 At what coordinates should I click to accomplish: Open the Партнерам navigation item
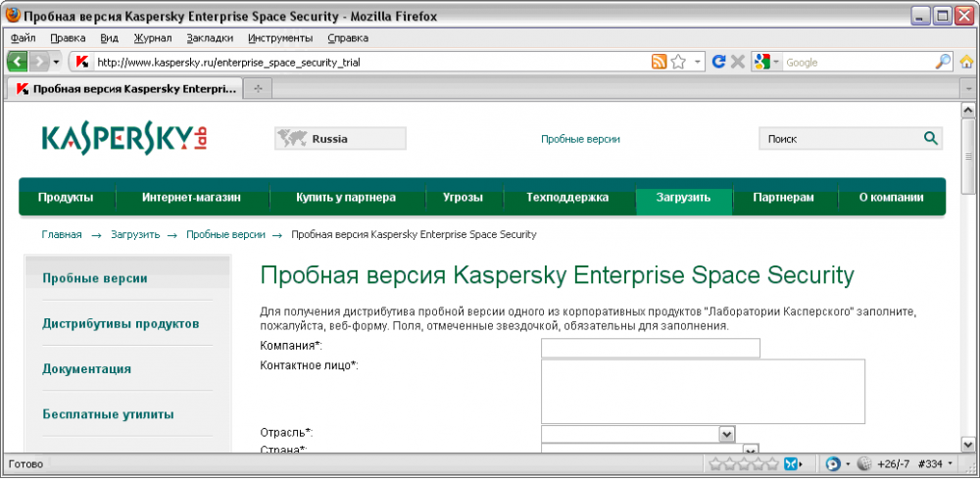(784, 197)
